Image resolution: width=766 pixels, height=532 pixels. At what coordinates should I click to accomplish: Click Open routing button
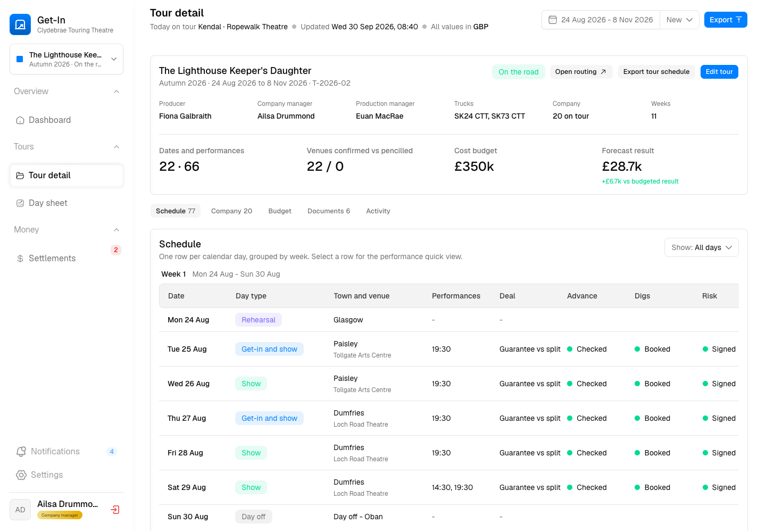tap(581, 72)
